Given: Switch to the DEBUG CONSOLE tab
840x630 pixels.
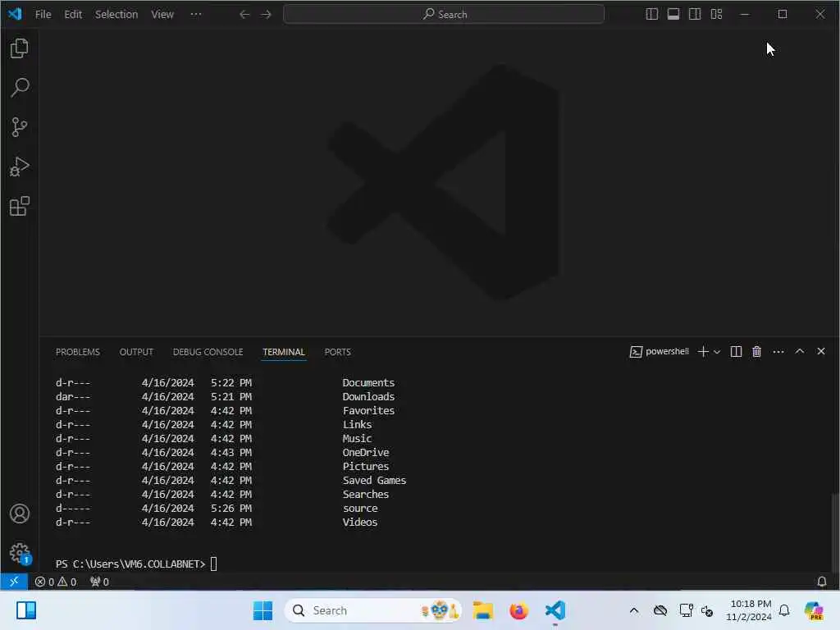Looking at the screenshot, I should (x=208, y=352).
